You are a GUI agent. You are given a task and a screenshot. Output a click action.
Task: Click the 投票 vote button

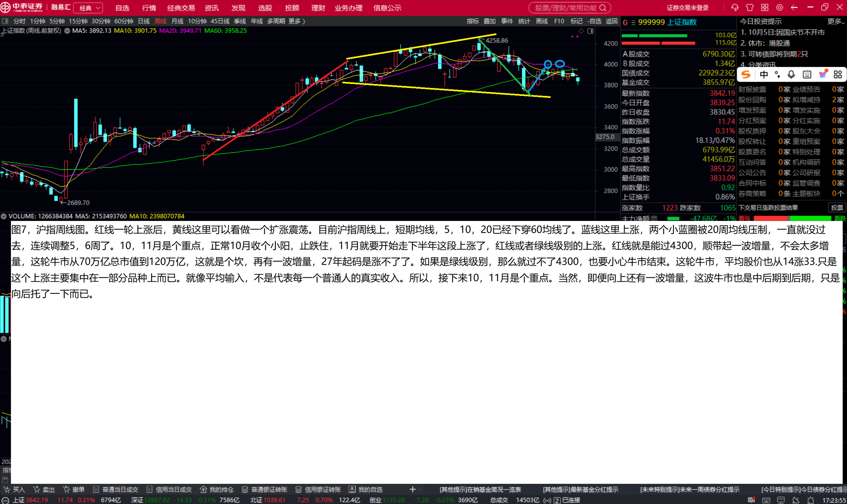point(837,207)
